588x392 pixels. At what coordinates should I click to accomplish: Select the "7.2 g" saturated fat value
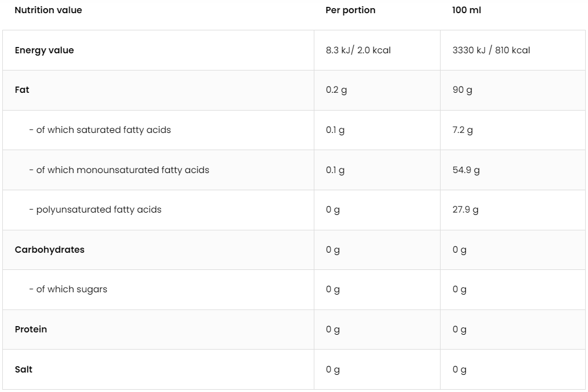[462, 130]
